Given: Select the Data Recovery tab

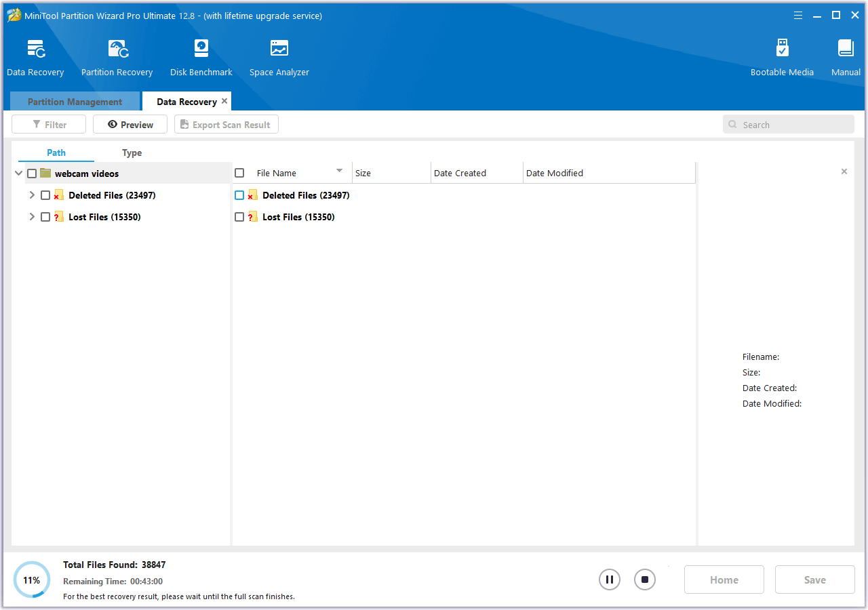Looking at the screenshot, I should tap(186, 102).
